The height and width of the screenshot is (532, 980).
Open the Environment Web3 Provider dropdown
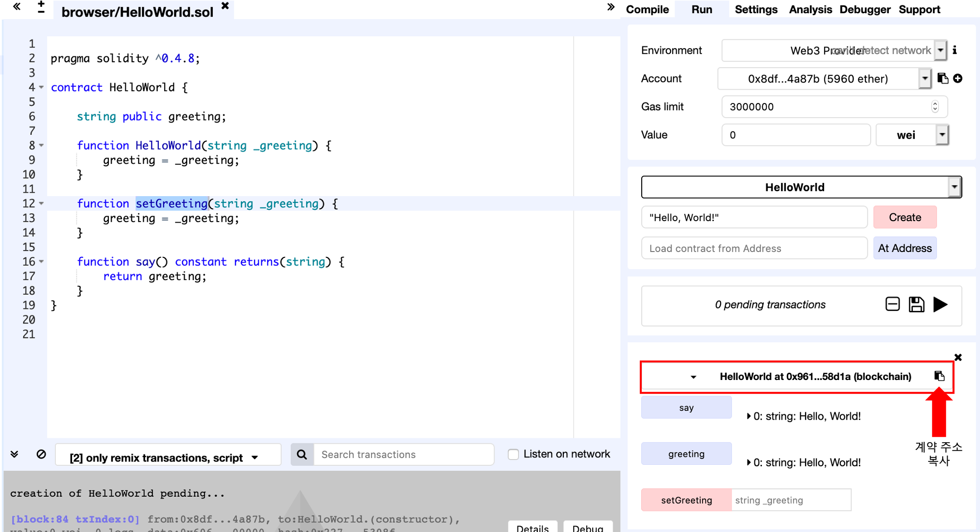(940, 50)
